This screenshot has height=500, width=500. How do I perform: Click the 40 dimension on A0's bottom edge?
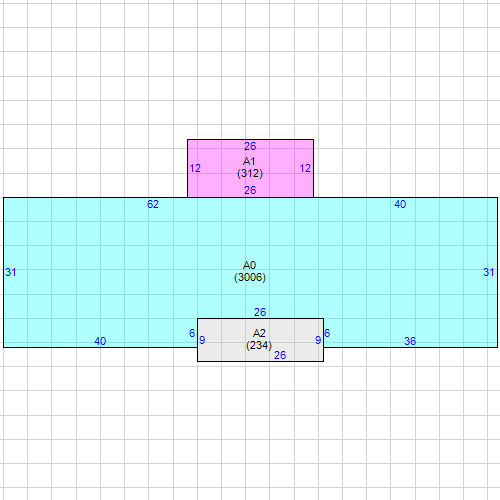pyautogui.click(x=100, y=341)
